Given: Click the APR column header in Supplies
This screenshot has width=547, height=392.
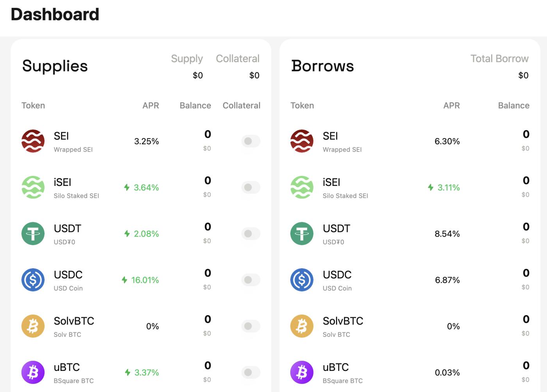Looking at the screenshot, I should tap(151, 105).
